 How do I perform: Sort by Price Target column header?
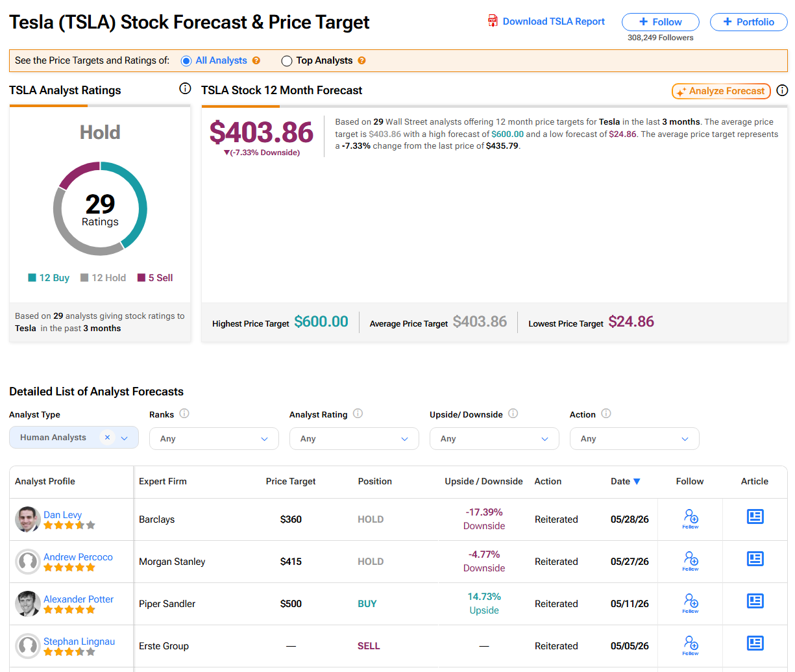tap(291, 481)
